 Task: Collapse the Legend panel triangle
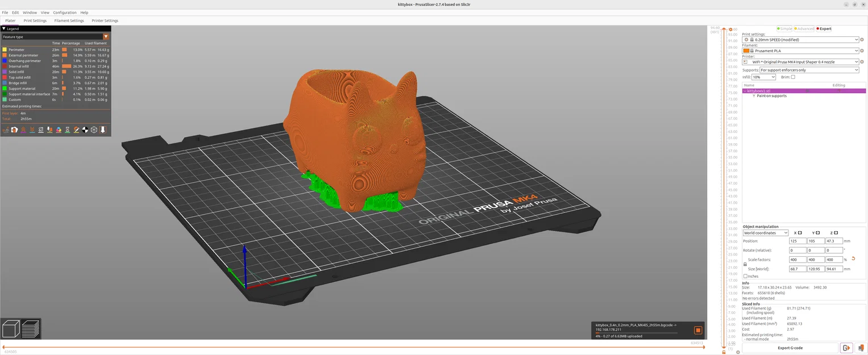4,28
